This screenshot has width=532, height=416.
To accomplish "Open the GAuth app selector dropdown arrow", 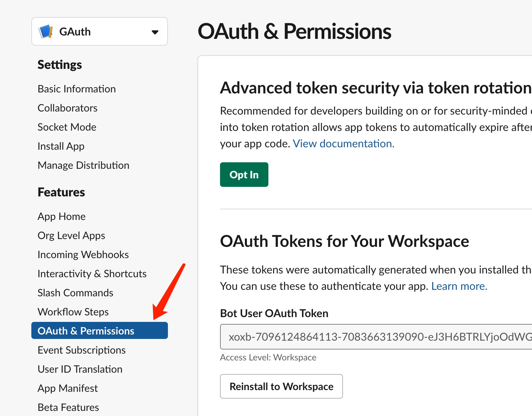I will [155, 32].
